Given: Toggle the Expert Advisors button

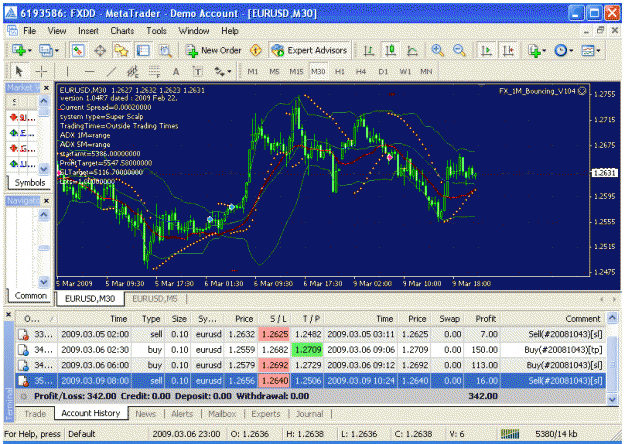Looking at the screenshot, I should [x=309, y=51].
